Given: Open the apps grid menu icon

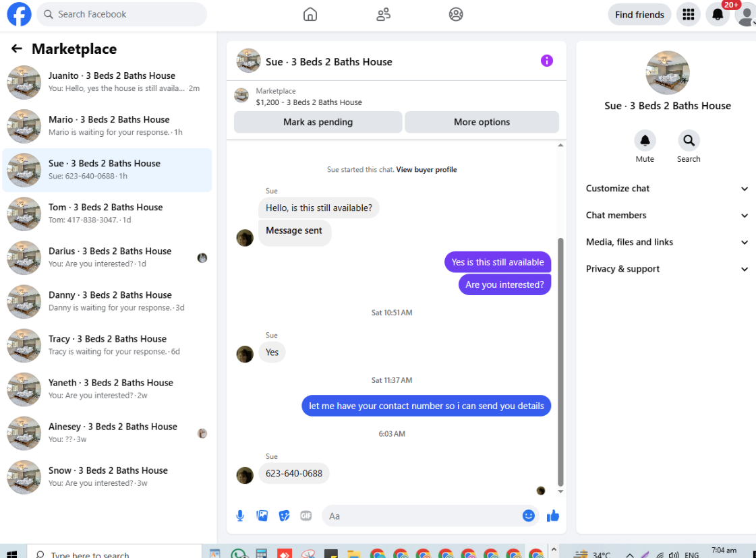Looking at the screenshot, I should click(x=688, y=14).
